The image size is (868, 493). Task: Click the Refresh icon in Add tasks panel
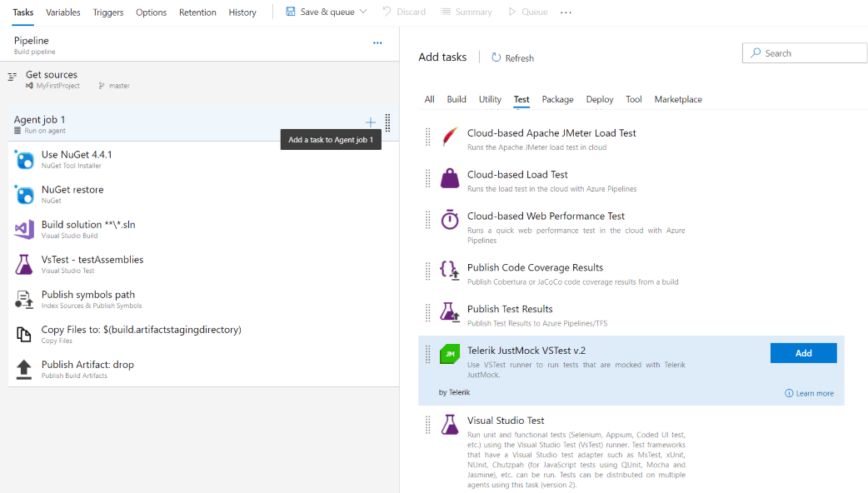pos(496,57)
